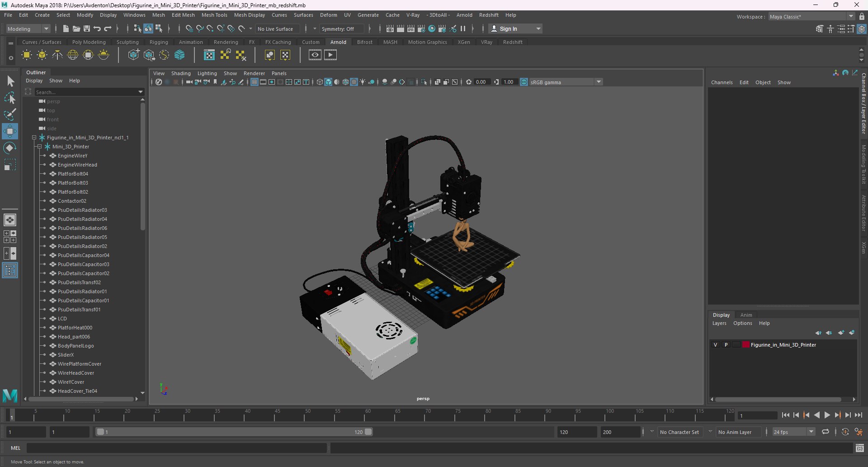Pick the Paint selection tool

(9, 114)
